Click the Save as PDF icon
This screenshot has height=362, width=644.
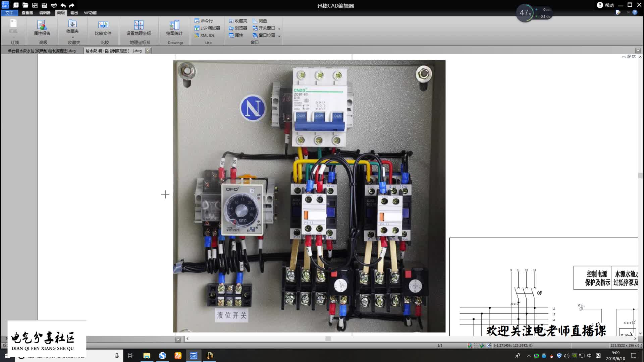click(44, 5)
